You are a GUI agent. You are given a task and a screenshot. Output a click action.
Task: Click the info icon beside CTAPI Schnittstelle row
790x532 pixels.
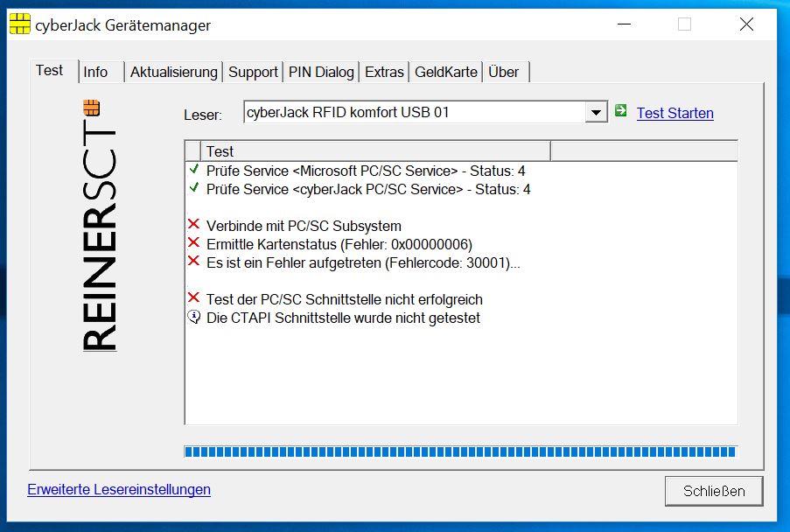(194, 317)
